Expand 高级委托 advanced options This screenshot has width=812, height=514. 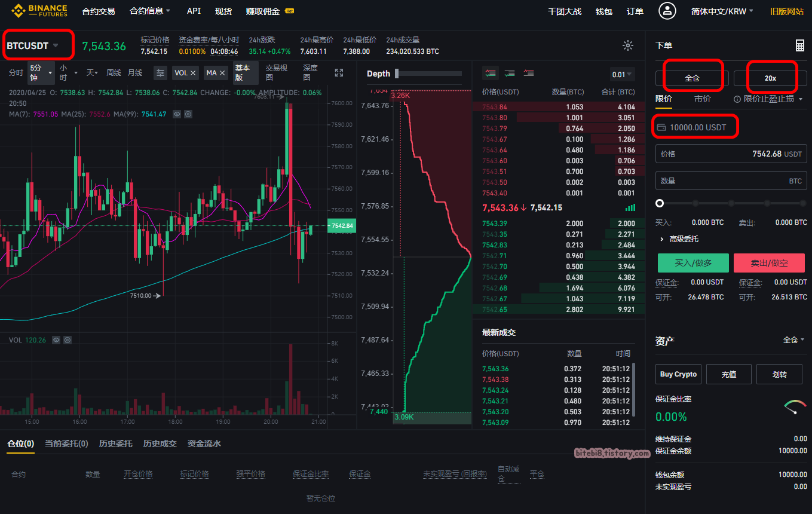tap(679, 239)
